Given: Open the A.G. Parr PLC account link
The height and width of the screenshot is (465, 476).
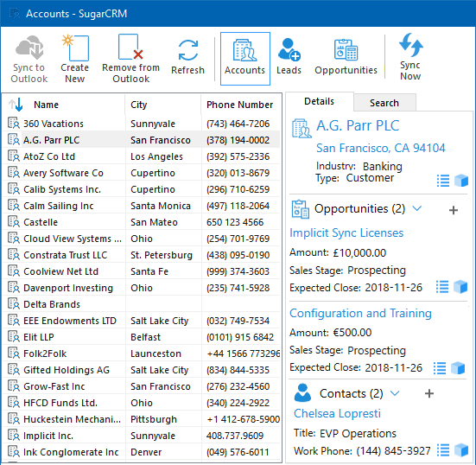Looking at the screenshot, I should tap(358, 125).
